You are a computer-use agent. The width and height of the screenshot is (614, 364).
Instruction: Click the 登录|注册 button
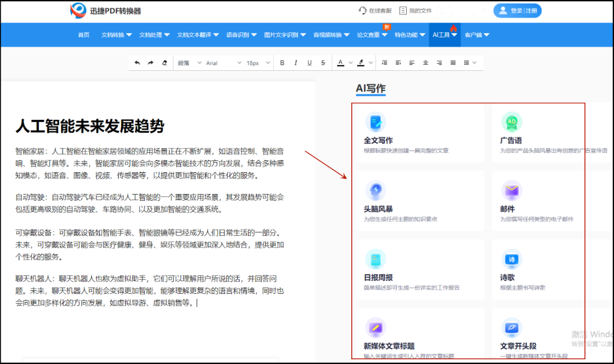(x=517, y=10)
